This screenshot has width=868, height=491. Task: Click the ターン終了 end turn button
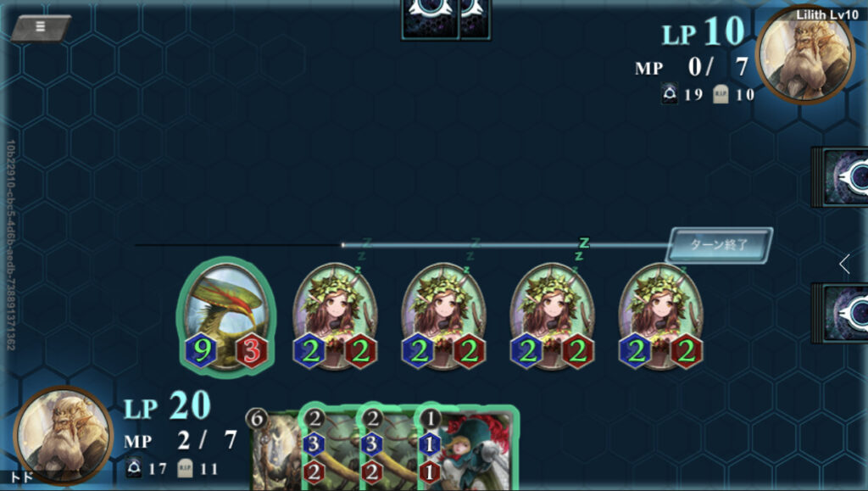719,245
